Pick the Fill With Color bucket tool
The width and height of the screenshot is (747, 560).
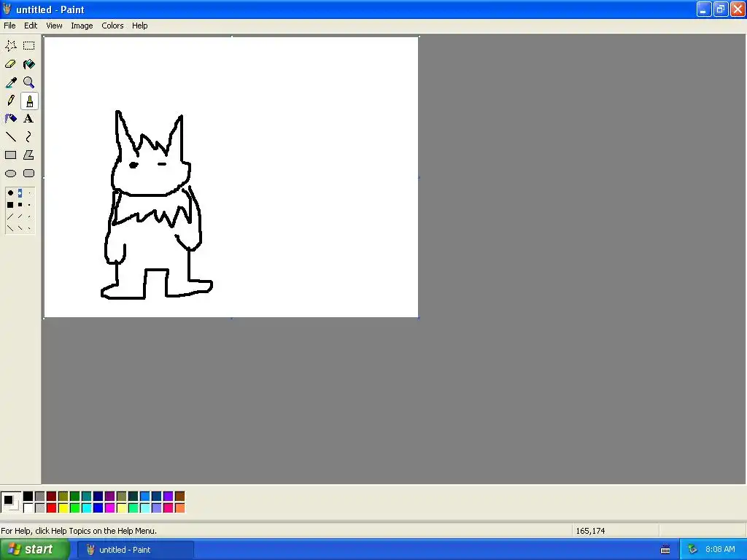(29, 64)
